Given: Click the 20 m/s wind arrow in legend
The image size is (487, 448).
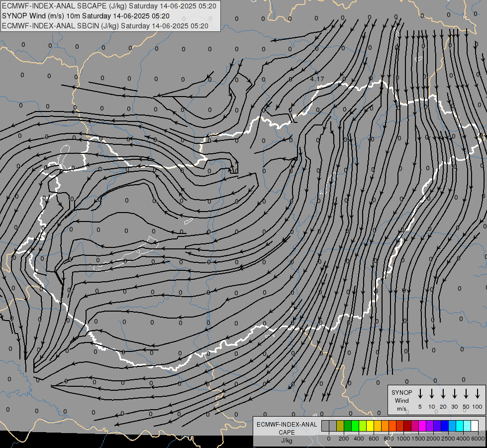Looking at the screenshot, I should tap(443, 394).
